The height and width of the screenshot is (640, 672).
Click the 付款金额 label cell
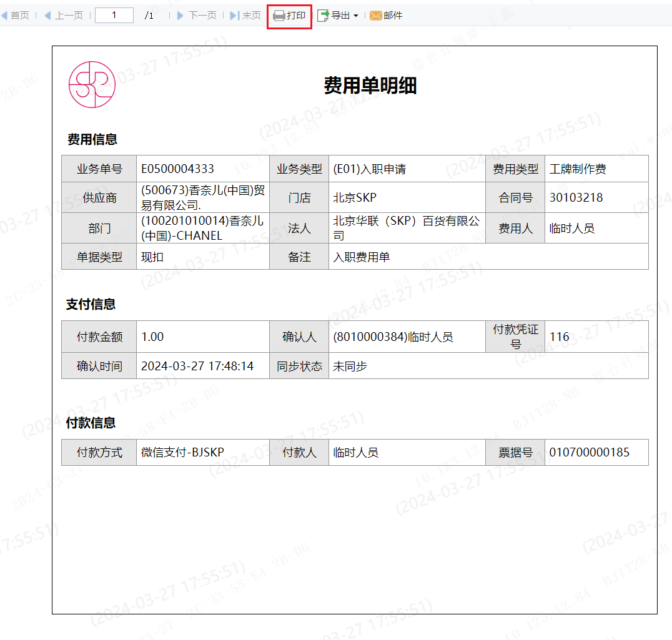click(x=99, y=337)
